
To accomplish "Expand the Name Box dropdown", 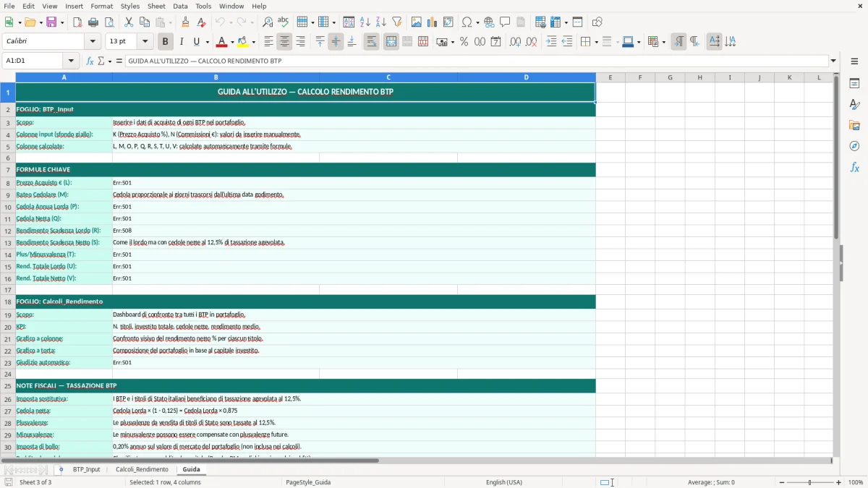I will [x=71, y=61].
